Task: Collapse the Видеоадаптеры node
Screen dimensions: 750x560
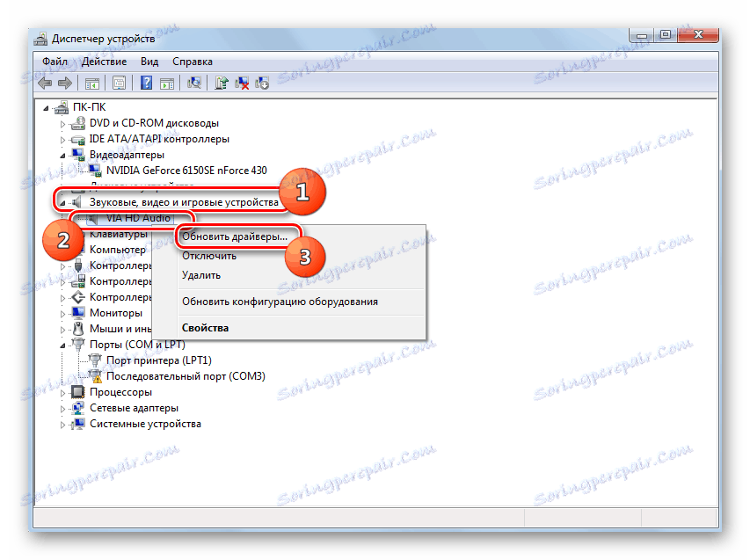Action: click(x=62, y=156)
